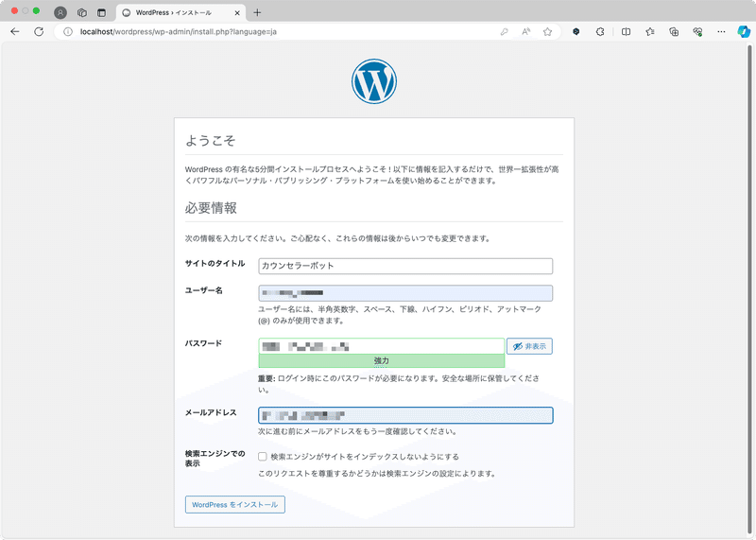Open Browser essentials heart icon
Viewport: 756px width, 540px height.
click(697, 32)
